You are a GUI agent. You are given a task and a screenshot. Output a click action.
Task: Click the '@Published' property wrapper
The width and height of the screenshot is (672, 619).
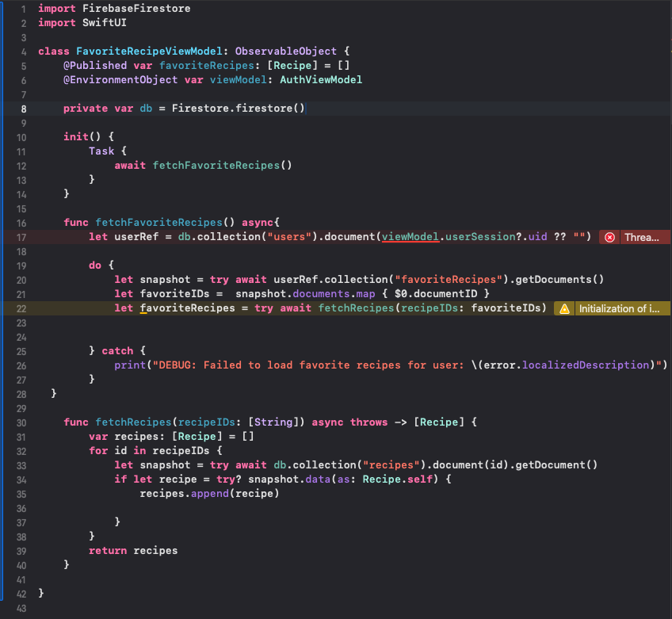95,65
